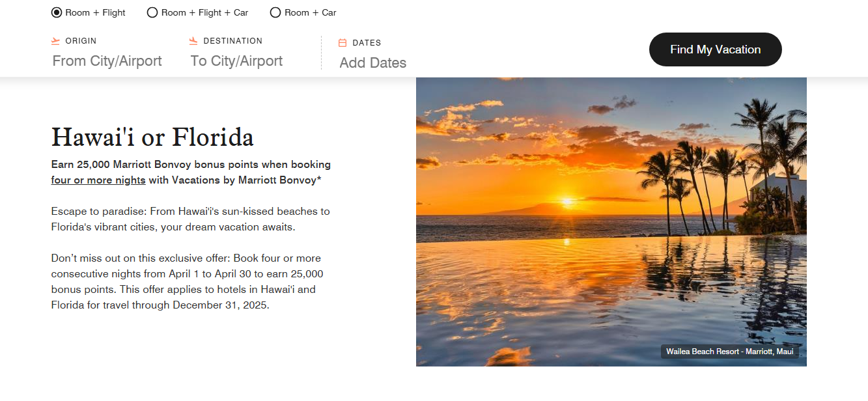Select the Room + Car radio option

tap(275, 12)
